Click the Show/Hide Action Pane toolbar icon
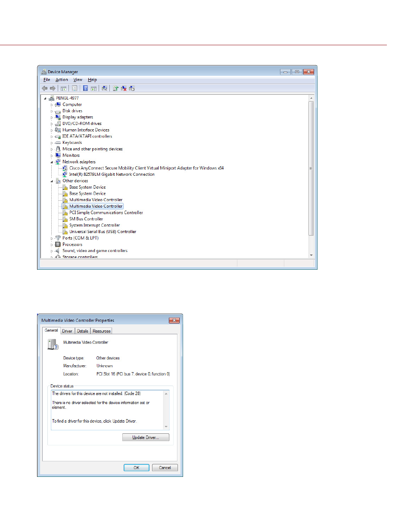 click(x=93, y=88)
